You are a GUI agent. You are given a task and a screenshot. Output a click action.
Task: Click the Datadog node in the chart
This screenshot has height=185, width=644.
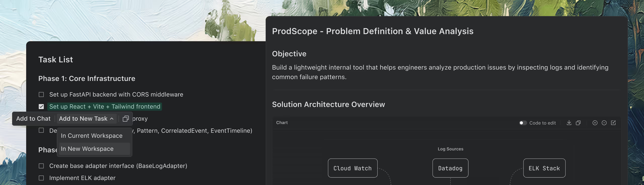pyautogui.click(x=450, y=168)
